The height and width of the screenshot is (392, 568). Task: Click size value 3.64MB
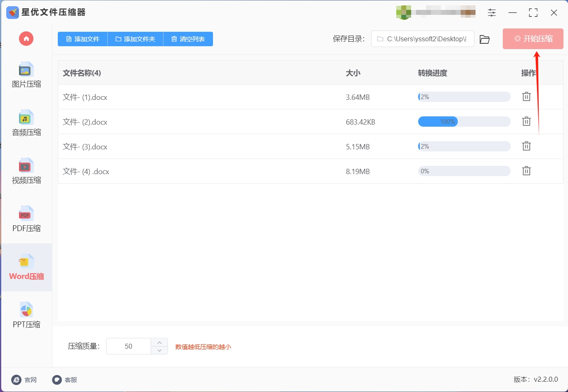[x=358, y=97]
